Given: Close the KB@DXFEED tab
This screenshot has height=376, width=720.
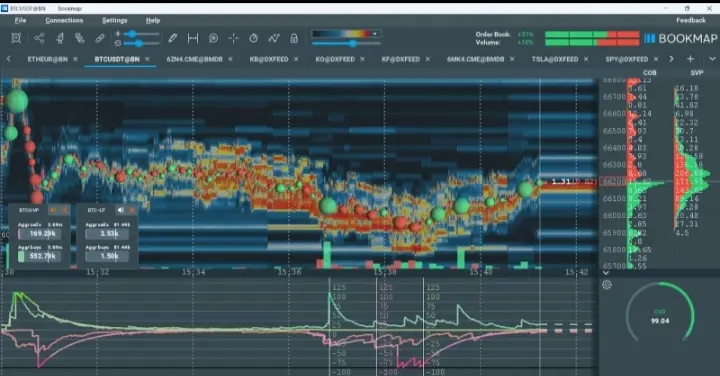Looking at the screenshot, I should (x=296, y=59).
